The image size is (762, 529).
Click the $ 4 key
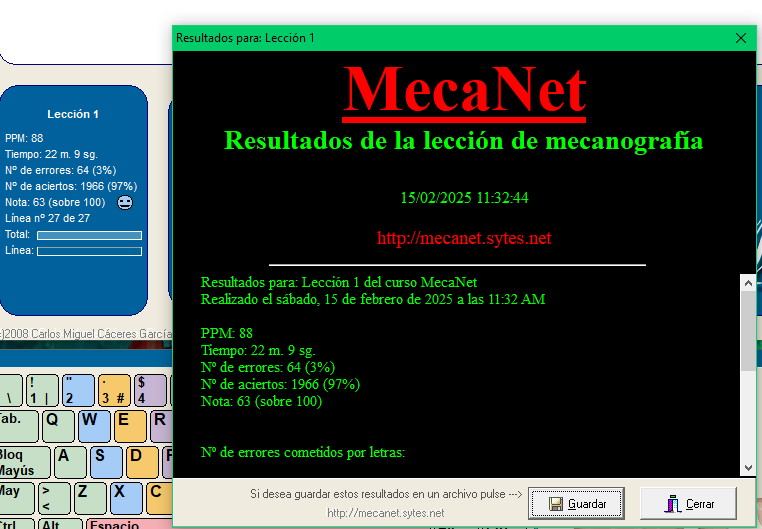150,390
